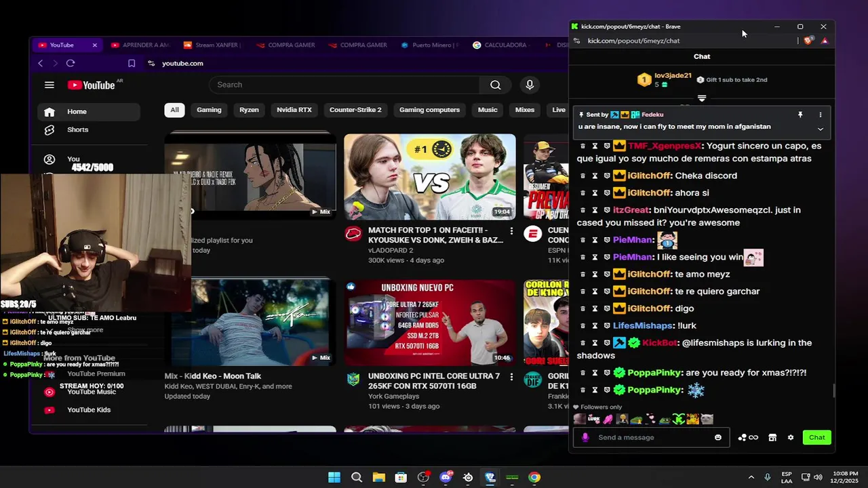This screenshot has width=868, height=488.
Task: Click the YouTube search magnifier button
Action: (496, 85)
